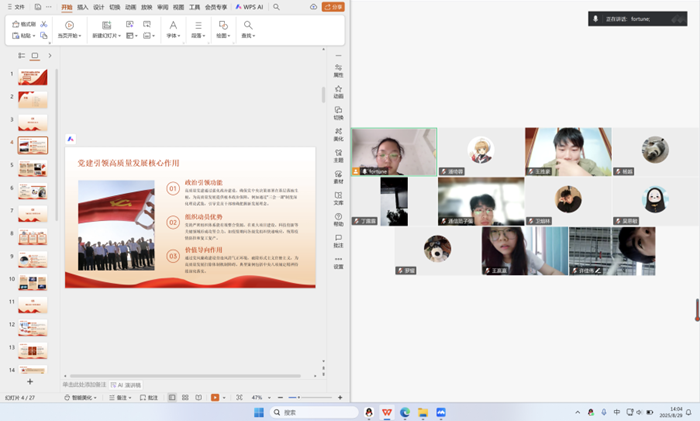700x421 pixels.
Task: Select slide 2 thumbnail in slide panel
Action: coord(33,100)
